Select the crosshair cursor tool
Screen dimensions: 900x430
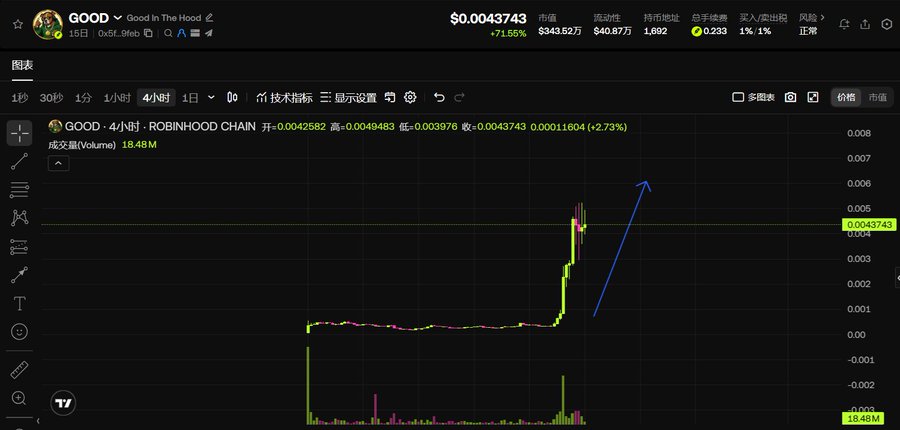[20, 133]
